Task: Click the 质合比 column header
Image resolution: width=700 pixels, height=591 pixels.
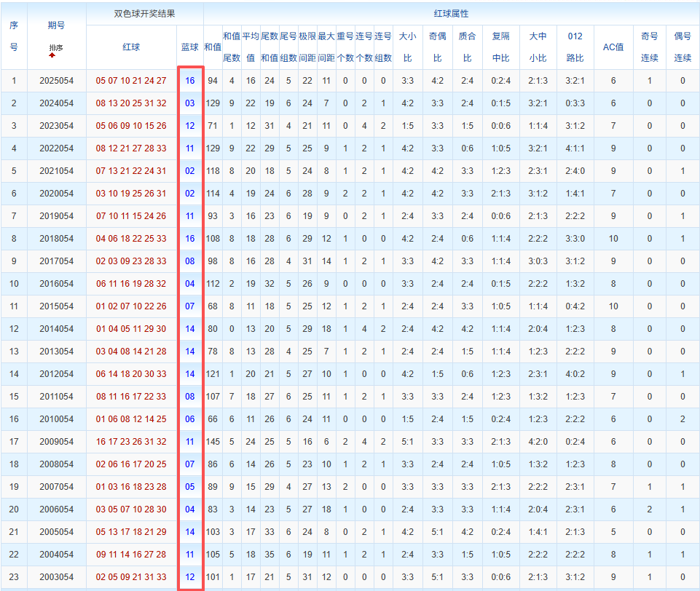Action: 468,47
